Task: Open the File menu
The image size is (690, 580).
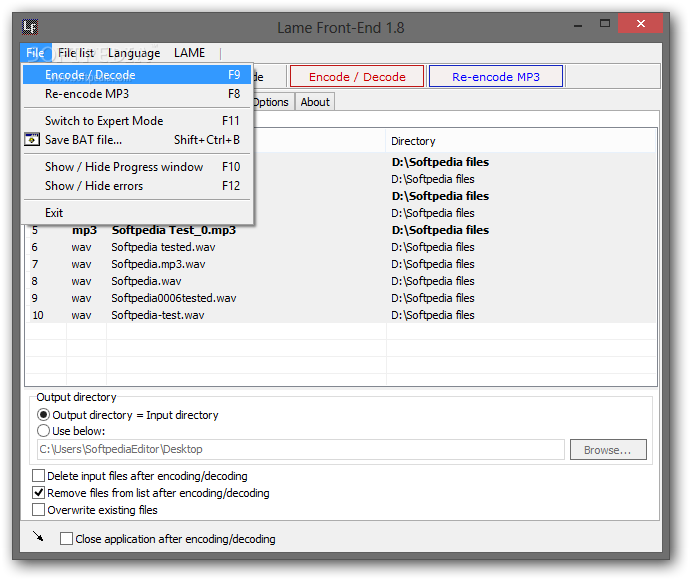Action: (35, 53)
